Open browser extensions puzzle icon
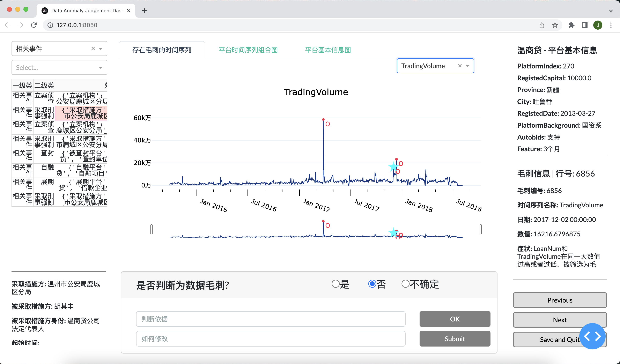Viewport: 620px width, 364px height. coord(571,25)
